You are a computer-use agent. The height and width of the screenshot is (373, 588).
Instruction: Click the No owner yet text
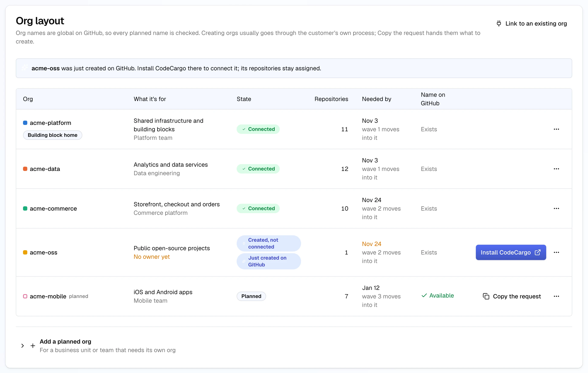(152, 257)
